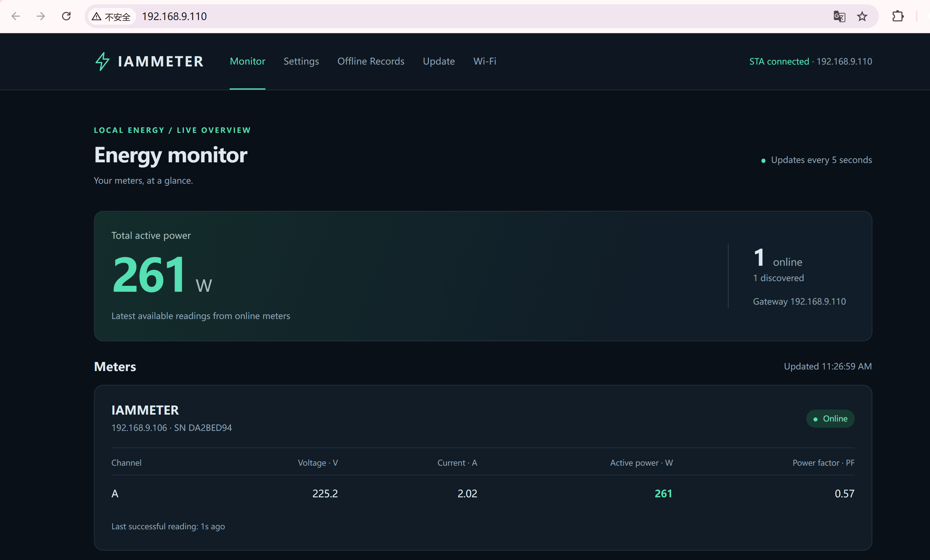Click the 'LOCAL ENERGY / LIVE OVERVIEW' breadcrumb
930x560 pixels.
[x=172, y=130]
